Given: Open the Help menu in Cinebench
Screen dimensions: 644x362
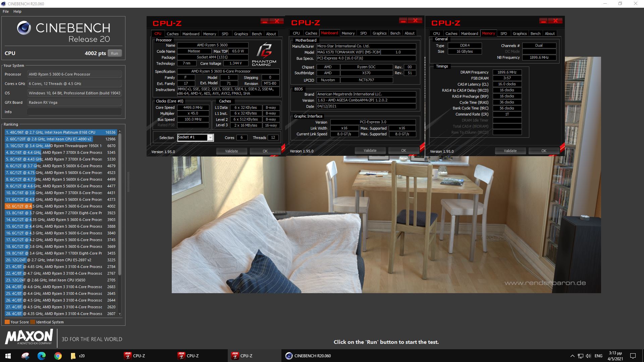Looking at the screenshot, I should point(17,11).
